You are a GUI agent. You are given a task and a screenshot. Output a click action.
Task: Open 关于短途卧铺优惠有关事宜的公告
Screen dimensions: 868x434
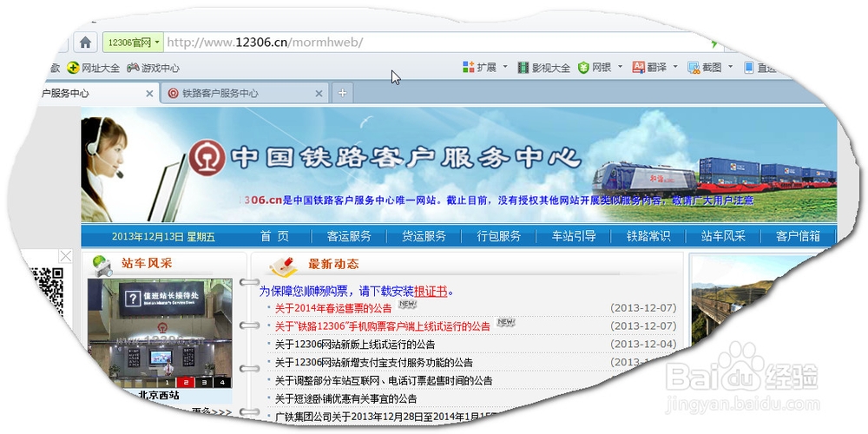tap(346, 398)
